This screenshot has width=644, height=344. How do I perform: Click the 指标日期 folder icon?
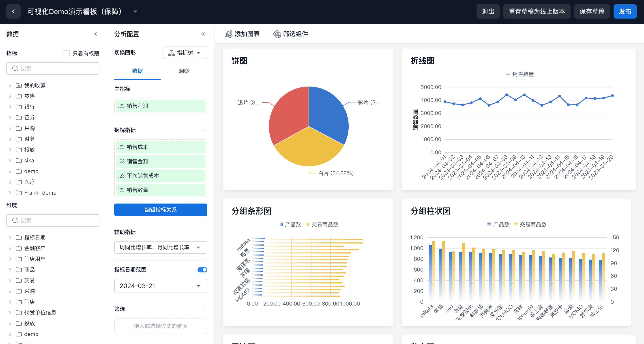(19, 237)
